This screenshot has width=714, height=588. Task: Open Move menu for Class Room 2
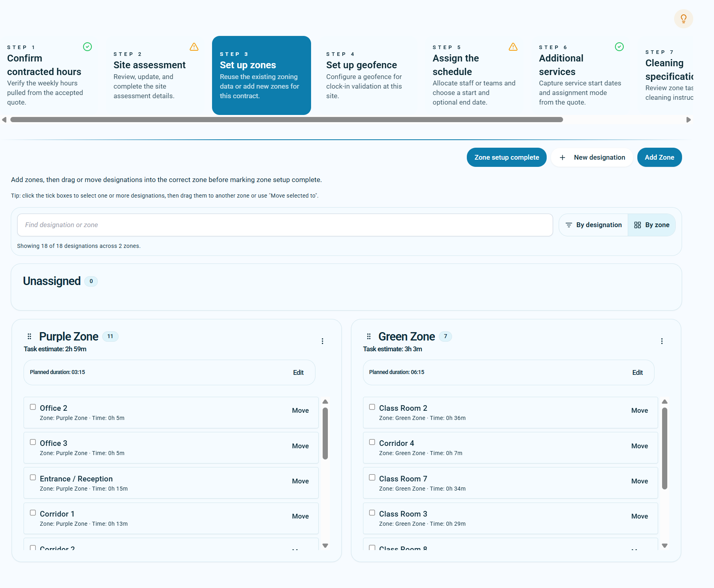[x=640, y=411]
